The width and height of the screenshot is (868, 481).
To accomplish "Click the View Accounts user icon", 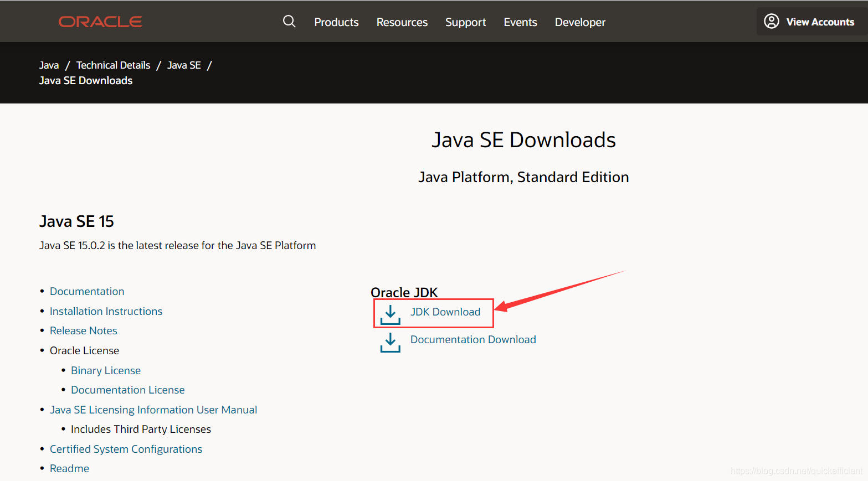I will coord(772,21).
